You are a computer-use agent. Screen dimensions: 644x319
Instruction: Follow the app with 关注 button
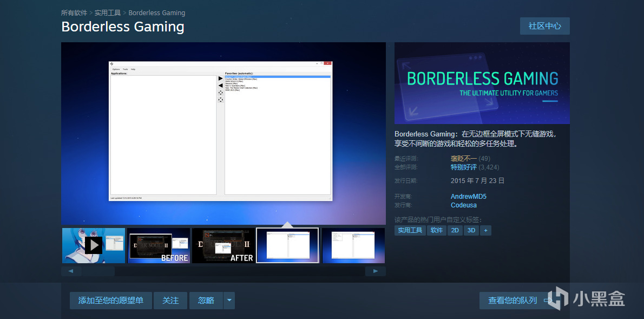click(x=170, y=301)
